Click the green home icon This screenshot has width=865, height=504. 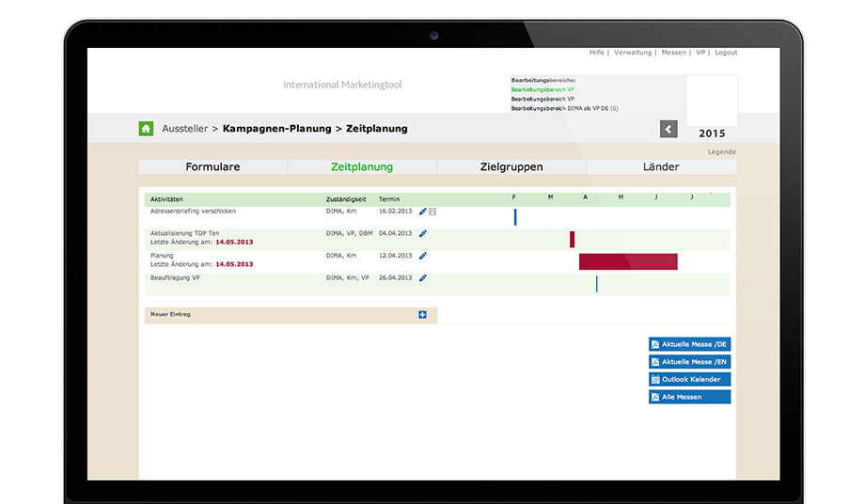(x=146, y=129)
